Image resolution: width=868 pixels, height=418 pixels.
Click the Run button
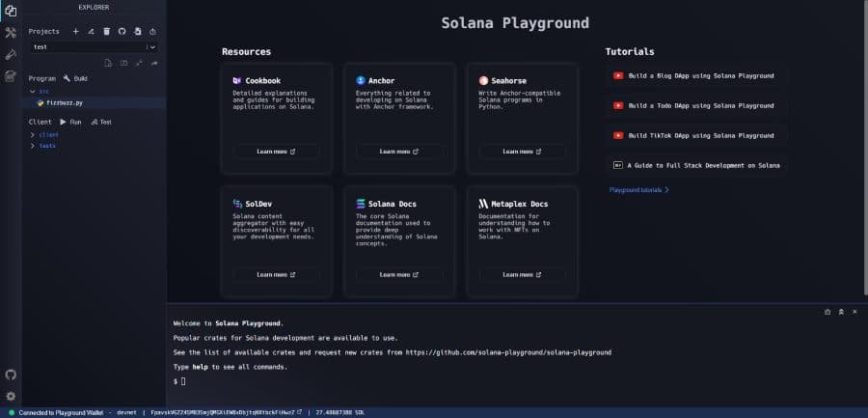click(70, 122)
